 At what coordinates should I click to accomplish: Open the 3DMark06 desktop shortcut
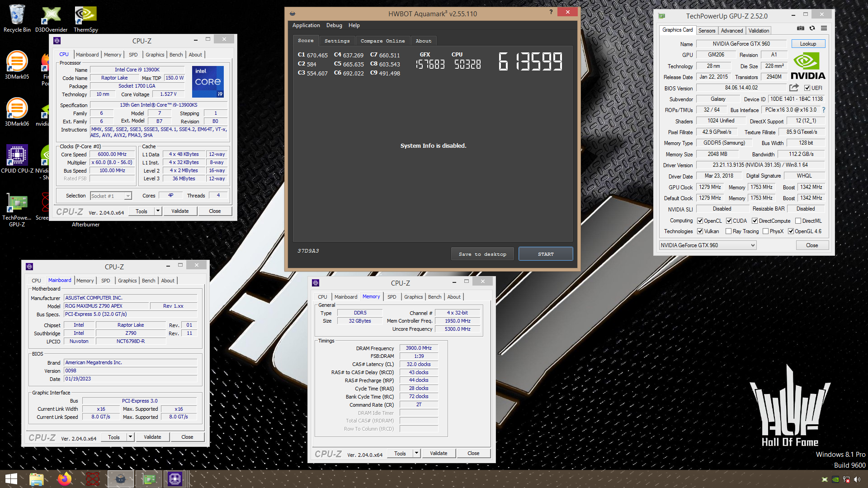pos(17,113)
